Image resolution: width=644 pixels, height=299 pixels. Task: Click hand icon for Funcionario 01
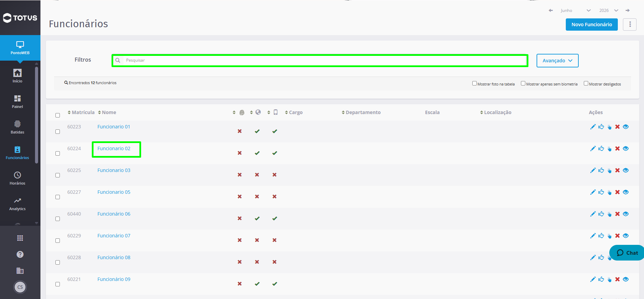tap(609, 127)
